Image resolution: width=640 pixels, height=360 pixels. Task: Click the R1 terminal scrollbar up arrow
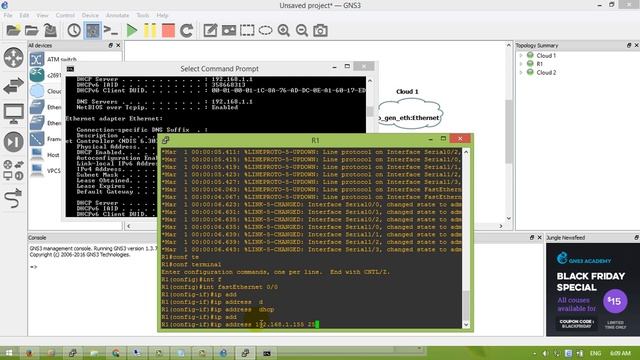pos(466,152)
